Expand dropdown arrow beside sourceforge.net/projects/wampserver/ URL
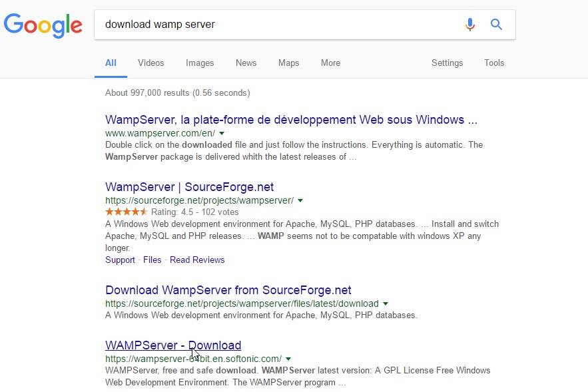This screenshot has height=392, width=588. pyautogui.click(x=300, y=200)
